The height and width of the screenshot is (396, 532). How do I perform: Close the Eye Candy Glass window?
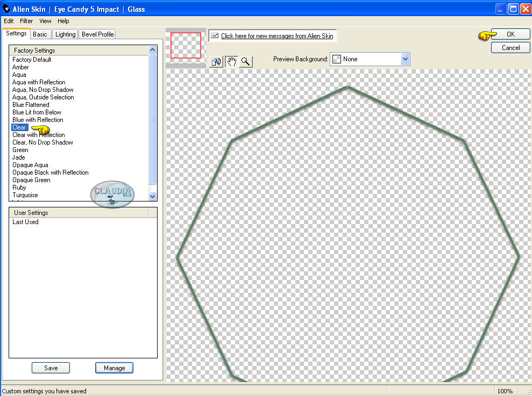coord(526,9)
